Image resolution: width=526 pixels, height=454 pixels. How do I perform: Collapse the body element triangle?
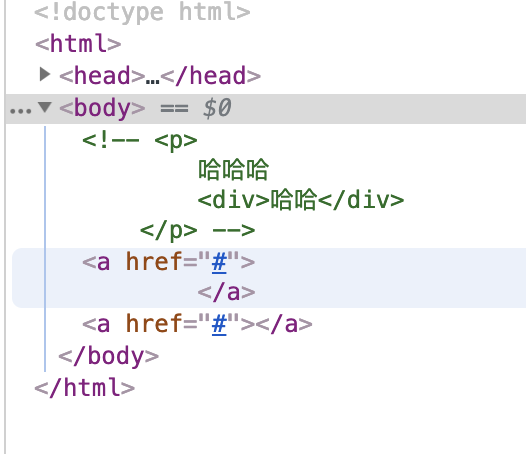(x=45, y=107)
